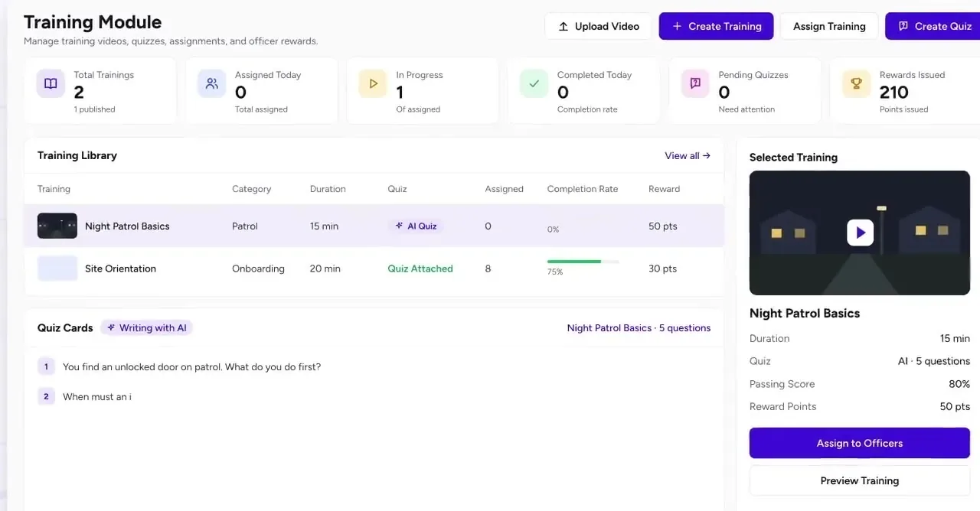This screenshot has width=980, height=511.
Task: Click the Quiz Attached status label
Action: [420, 269]
